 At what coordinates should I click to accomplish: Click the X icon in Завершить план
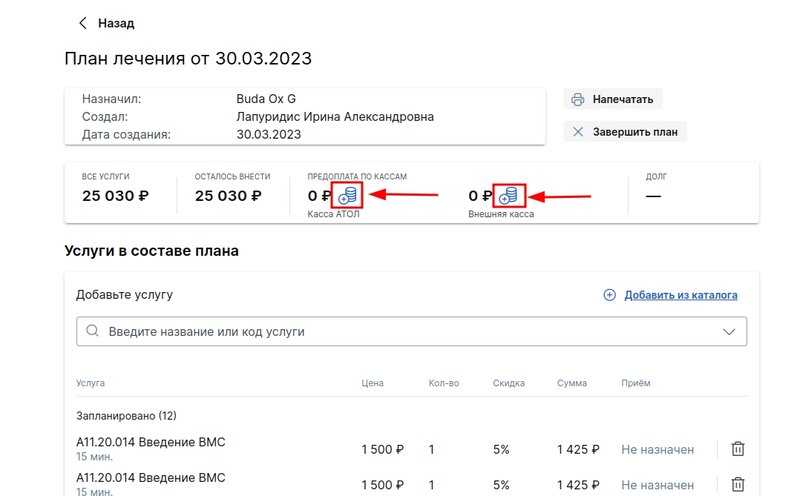[x=578, y=132]
